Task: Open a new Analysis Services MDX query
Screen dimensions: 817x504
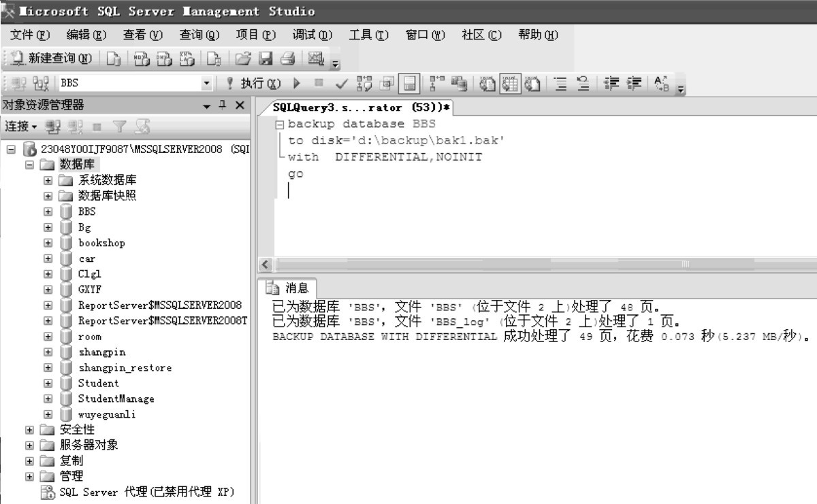Action: click(x=140, y=59)
